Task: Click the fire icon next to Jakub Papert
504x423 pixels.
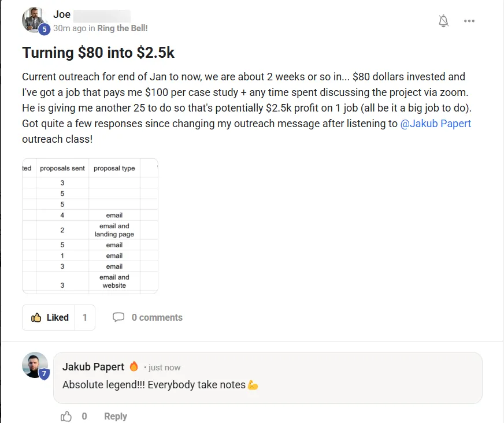Action: (134, 366)
